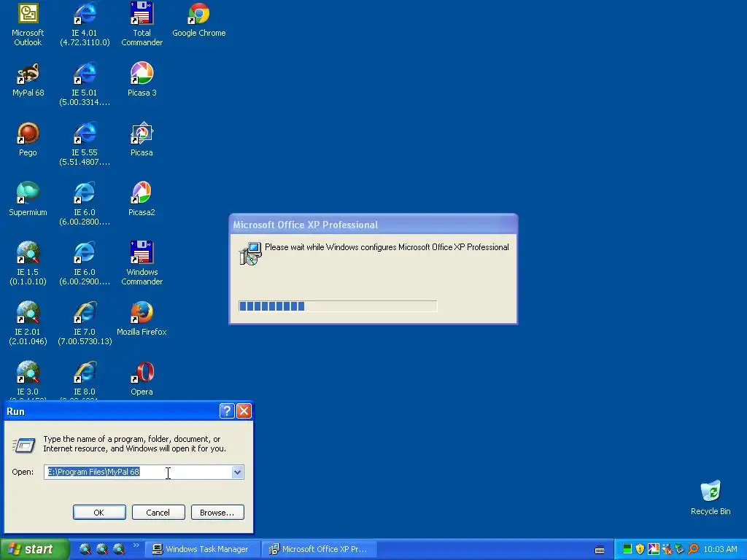Click the "Please wait while Windows configures" message
The image size is (747, 560).
(387, 247)
